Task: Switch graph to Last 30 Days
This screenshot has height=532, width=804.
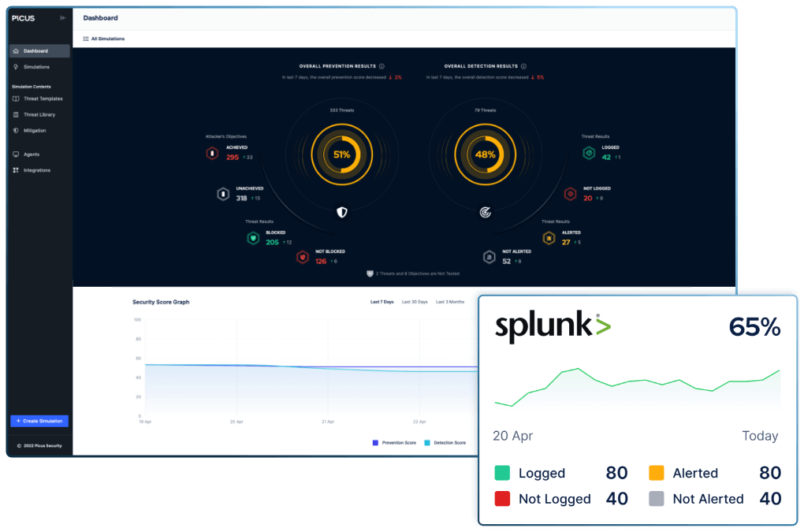Action: tap(415, 302)
